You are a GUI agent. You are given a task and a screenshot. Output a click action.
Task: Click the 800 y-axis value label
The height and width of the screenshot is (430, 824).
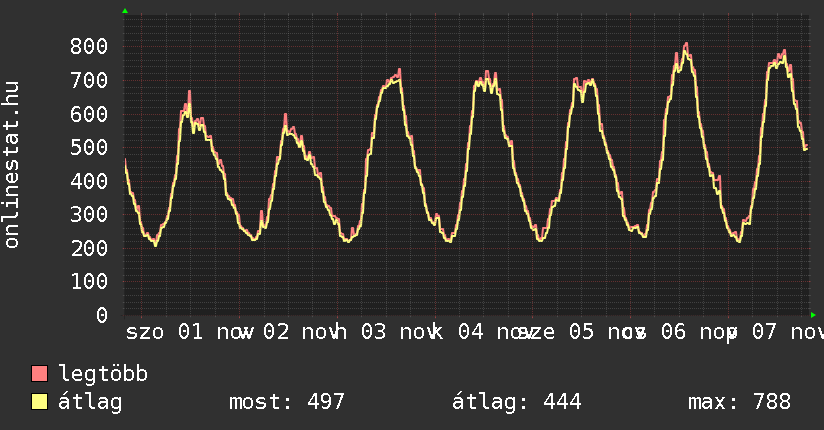tap(89, 46)
